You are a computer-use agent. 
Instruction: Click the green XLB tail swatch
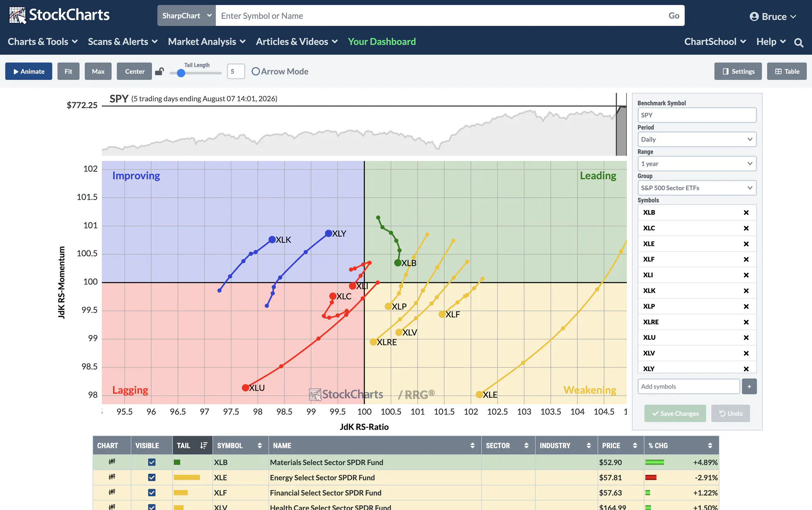click(x=177, y=462)
